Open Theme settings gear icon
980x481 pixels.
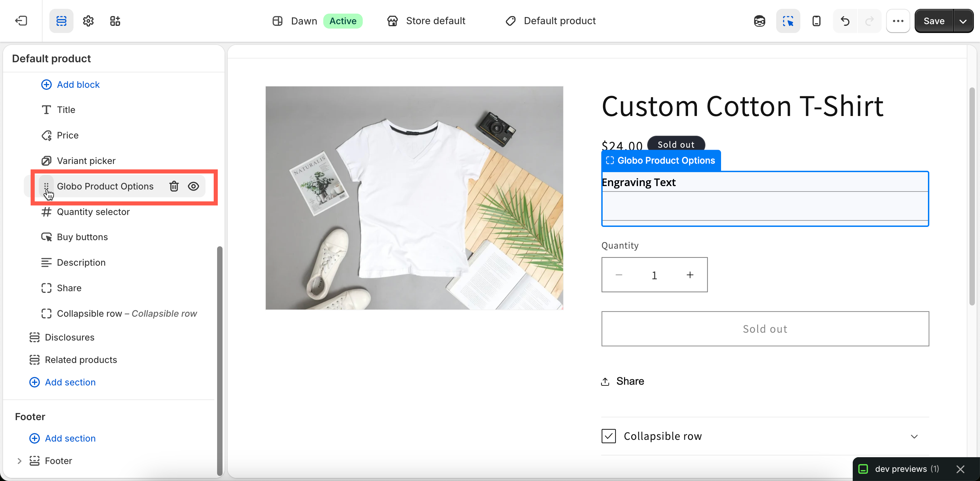tap(88, 21)
